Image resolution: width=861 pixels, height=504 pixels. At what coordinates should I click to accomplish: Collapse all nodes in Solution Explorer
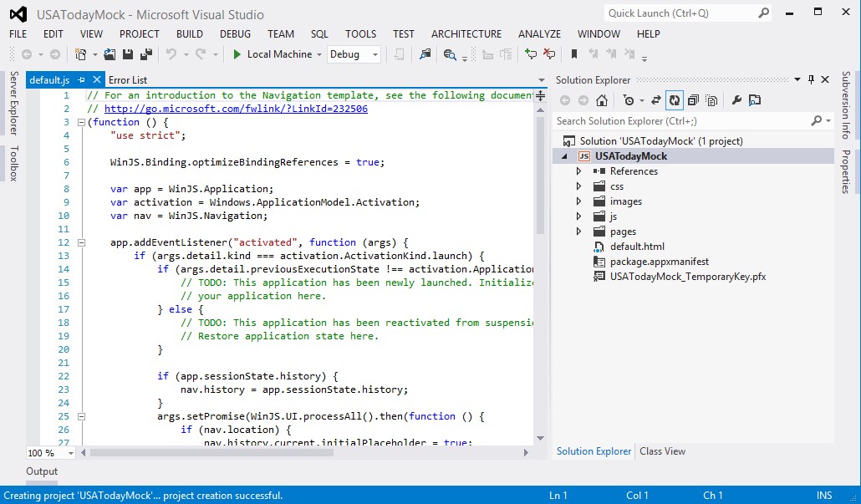tap(694, 100)
